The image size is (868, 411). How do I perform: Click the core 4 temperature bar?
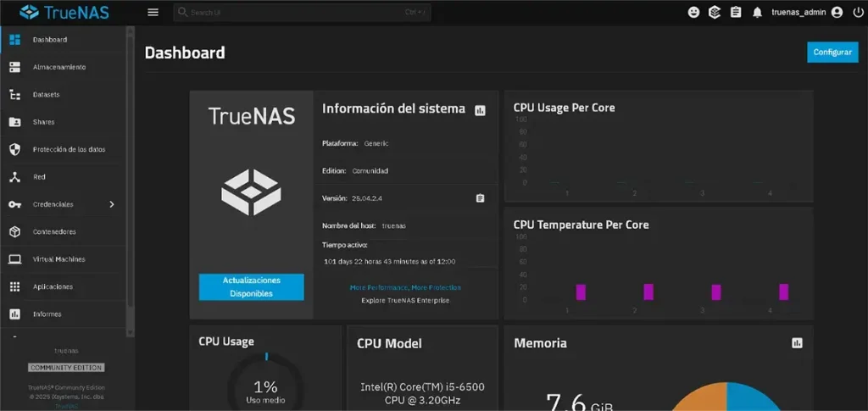784,292
